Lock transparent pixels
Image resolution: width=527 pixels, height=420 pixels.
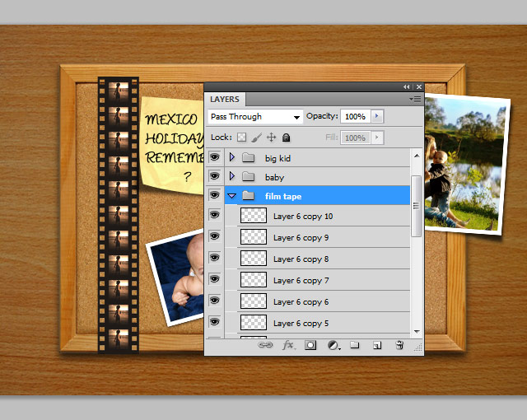(242, 138)
